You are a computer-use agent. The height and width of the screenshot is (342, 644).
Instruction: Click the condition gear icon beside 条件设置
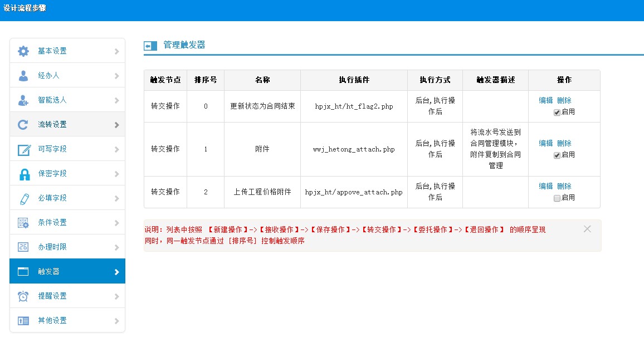23,223
